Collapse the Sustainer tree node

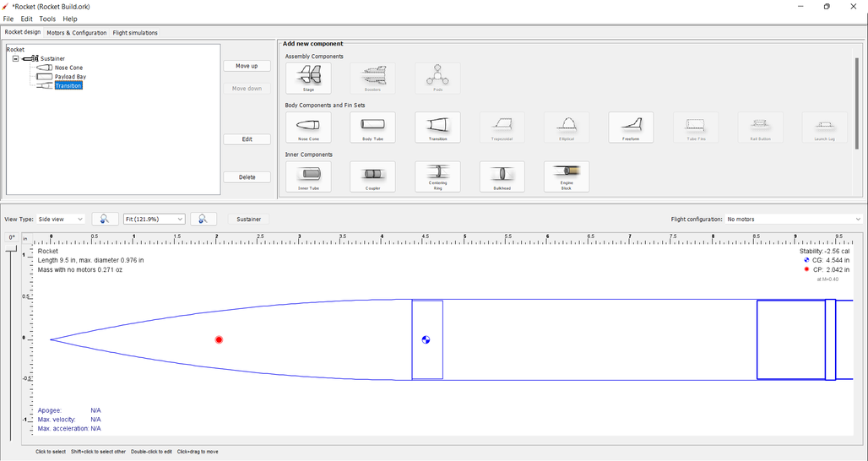(15, 59)
